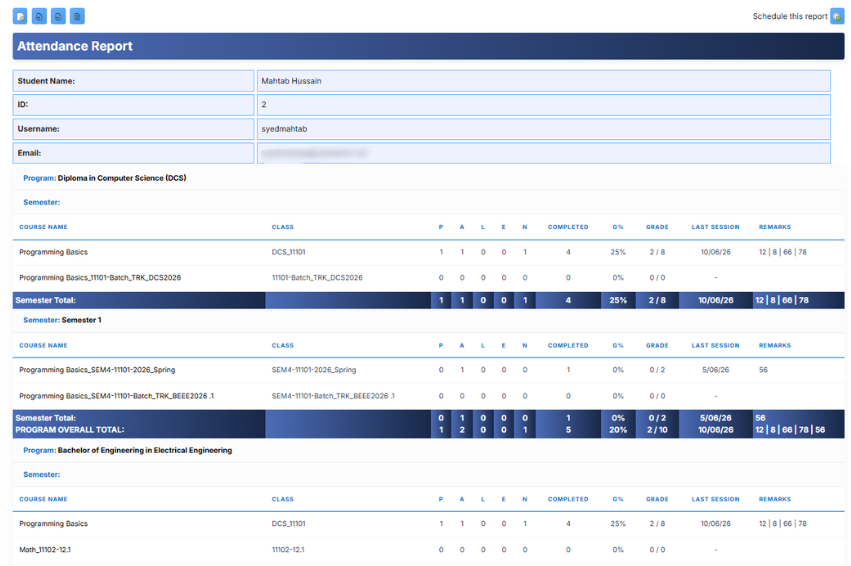
Task: Click 'COMPLETED' header in Electrical Engineering table
Action: point(568,499)
